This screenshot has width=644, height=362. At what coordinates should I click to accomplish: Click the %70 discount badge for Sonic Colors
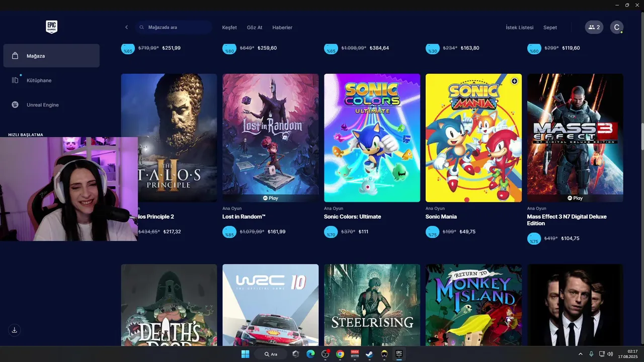click(x=331, y=233)
